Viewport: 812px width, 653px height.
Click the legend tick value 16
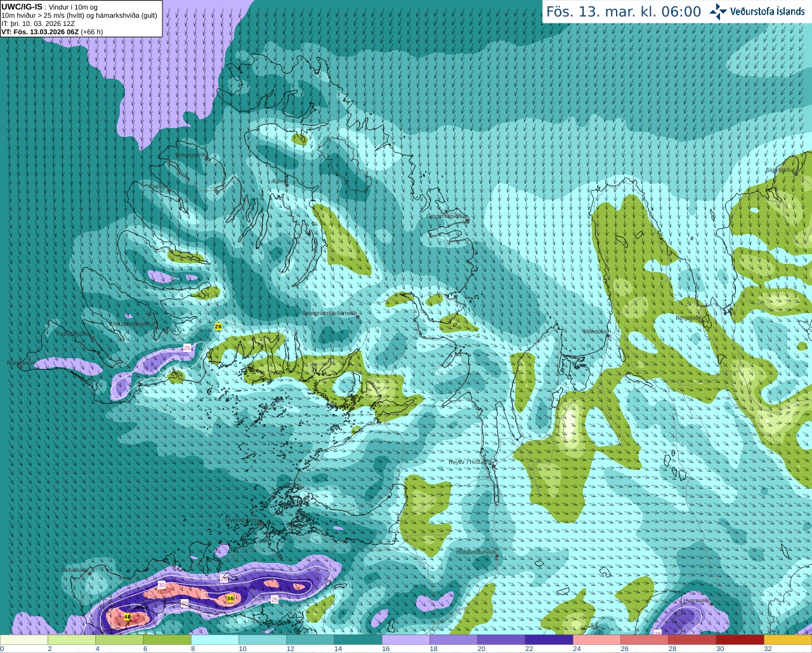(x=386, y=649)
